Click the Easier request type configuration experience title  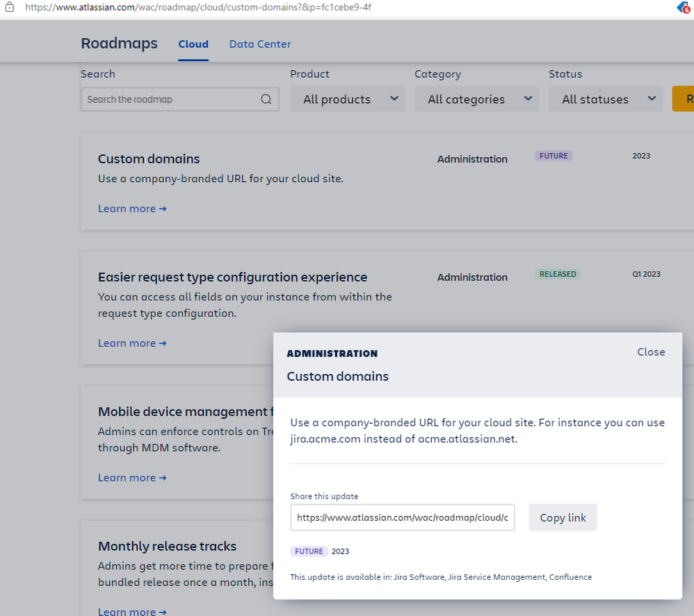click(232, 277)
